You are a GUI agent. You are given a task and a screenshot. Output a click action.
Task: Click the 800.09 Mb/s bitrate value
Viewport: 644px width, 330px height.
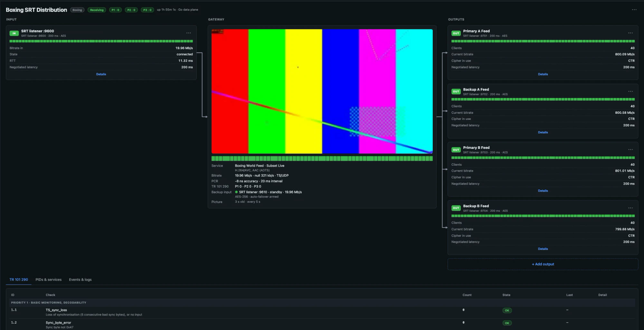pos(625,54)
